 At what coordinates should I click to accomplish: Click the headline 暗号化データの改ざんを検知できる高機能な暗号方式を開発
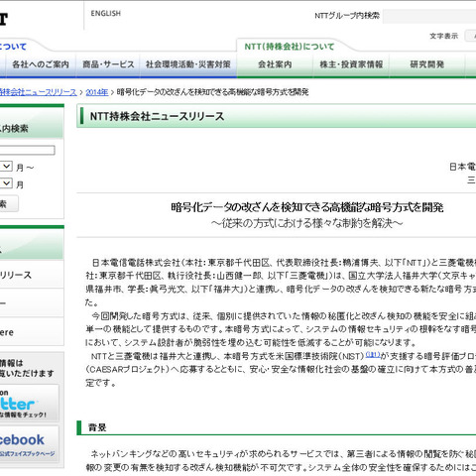point(307,207)
